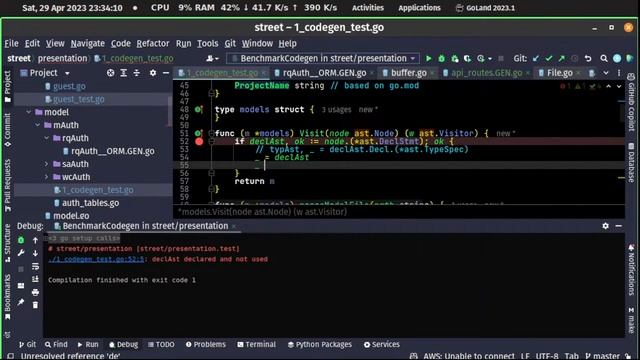Open Applications in the top system bar

419,8
